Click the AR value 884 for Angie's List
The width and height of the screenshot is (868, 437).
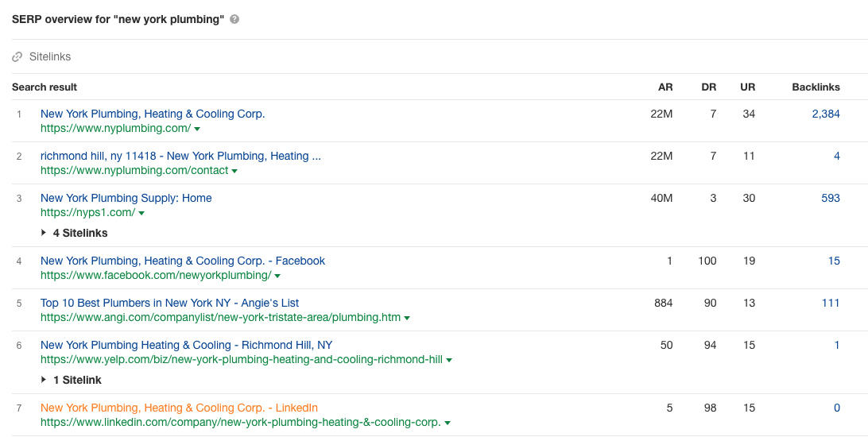(x=663, y=304)
